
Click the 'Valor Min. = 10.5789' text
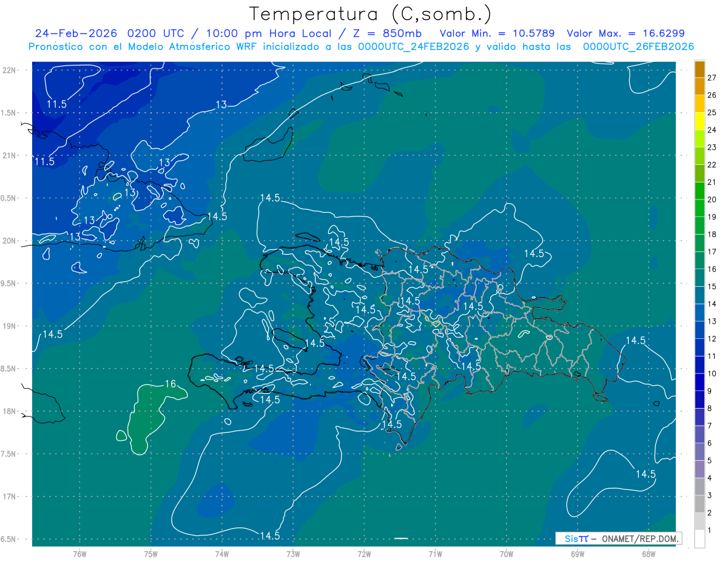(x=499, y=33)
